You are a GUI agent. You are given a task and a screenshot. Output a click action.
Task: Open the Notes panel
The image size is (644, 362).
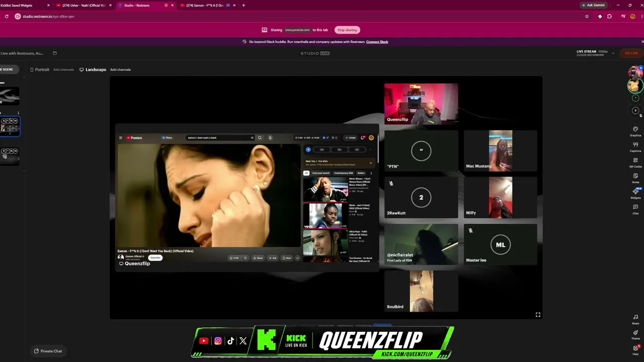[635, 178]
